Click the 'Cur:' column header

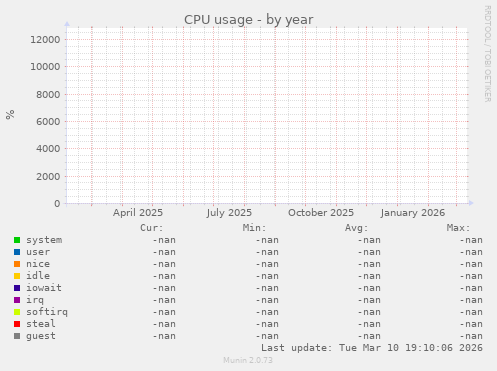point(152,228)
